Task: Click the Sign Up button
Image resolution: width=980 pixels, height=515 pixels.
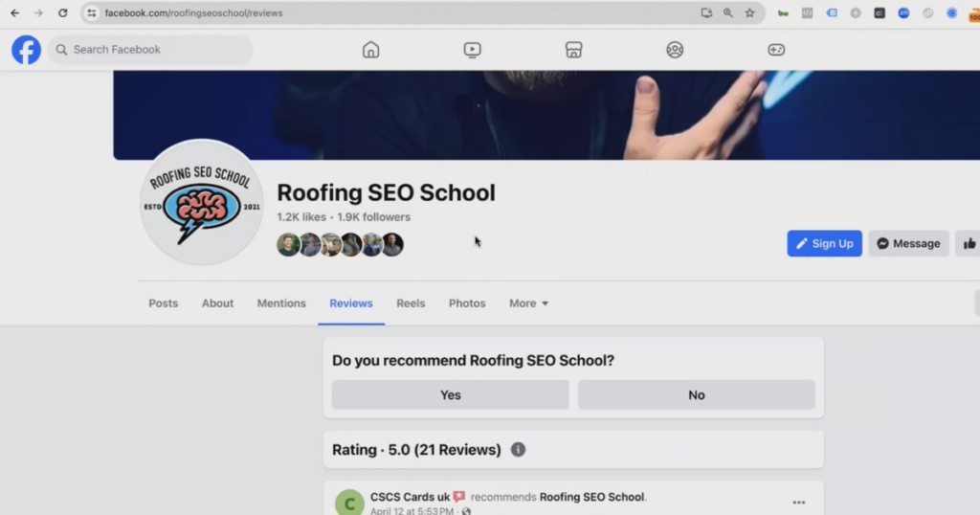Action: point(824,244)
